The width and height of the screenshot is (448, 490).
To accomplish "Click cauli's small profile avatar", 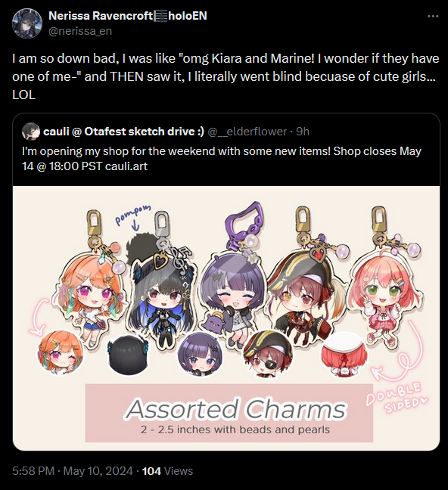I will [x=31, y=132].
